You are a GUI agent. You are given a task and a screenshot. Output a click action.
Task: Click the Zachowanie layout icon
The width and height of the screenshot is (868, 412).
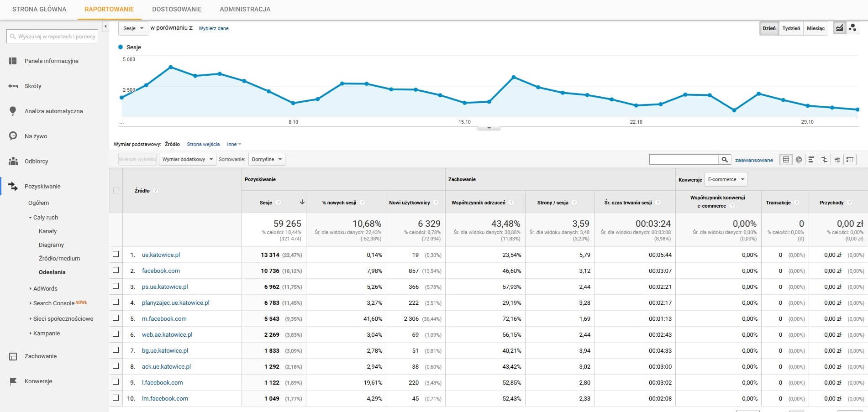(x=13, y=356)
